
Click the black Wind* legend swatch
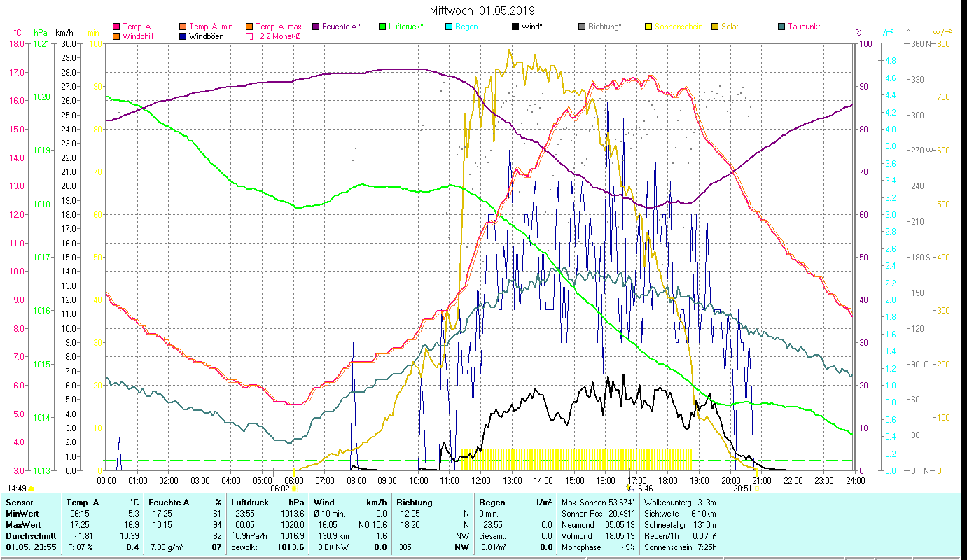point(515,27)
